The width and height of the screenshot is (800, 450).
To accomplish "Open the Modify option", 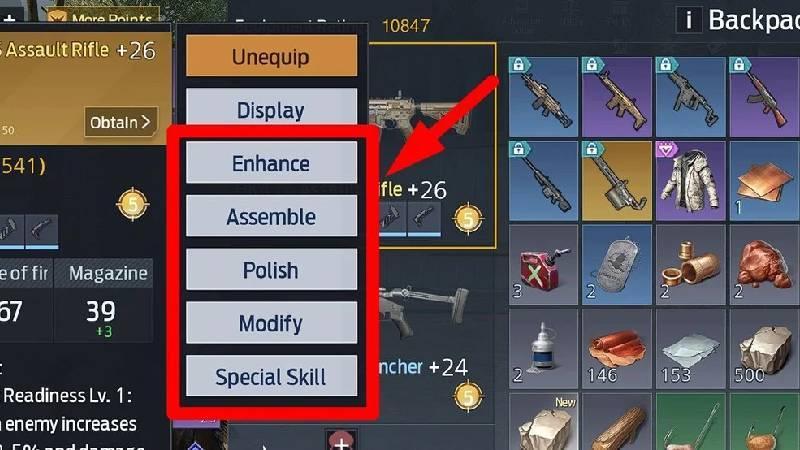I will 271,322.
